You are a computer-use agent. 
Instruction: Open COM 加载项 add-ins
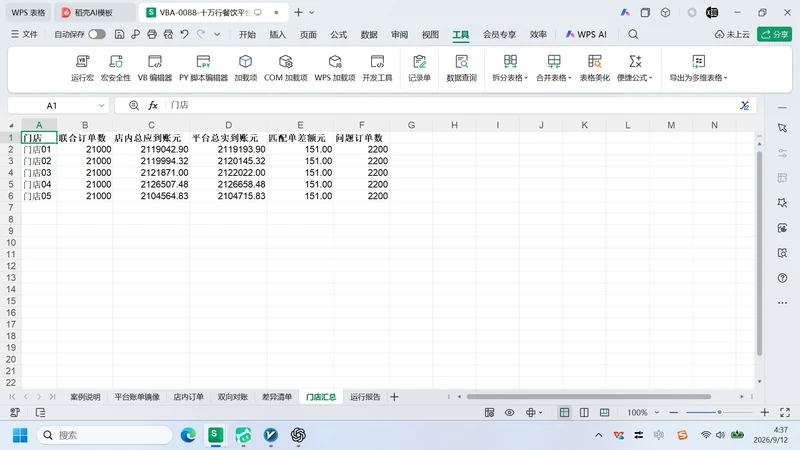point(286,68)
